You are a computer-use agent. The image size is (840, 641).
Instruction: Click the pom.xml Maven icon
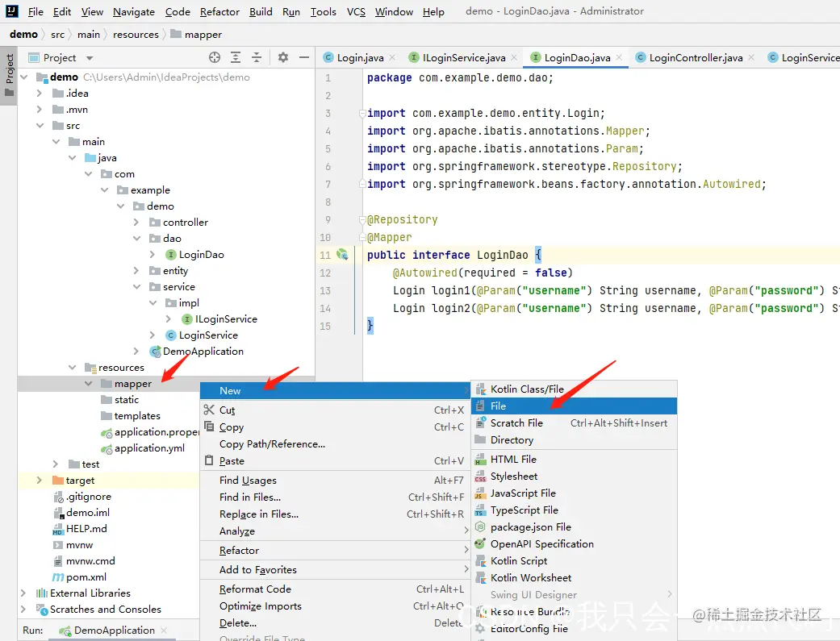[58, 577]
